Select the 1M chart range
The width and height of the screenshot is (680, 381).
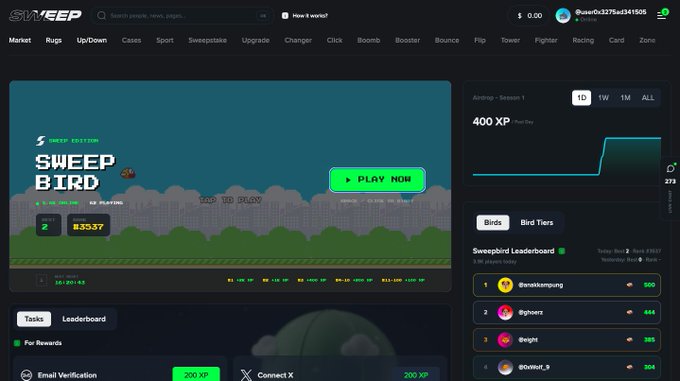[x=625, y=98]
